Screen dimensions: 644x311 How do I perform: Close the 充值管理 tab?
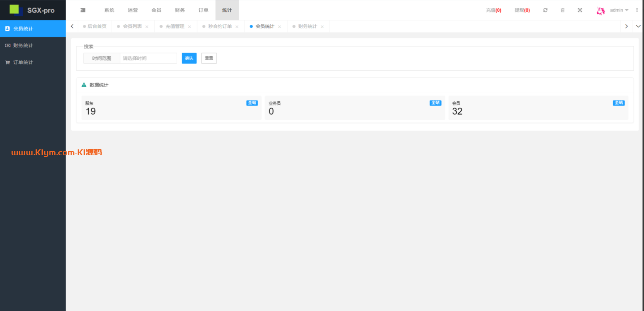189,27
